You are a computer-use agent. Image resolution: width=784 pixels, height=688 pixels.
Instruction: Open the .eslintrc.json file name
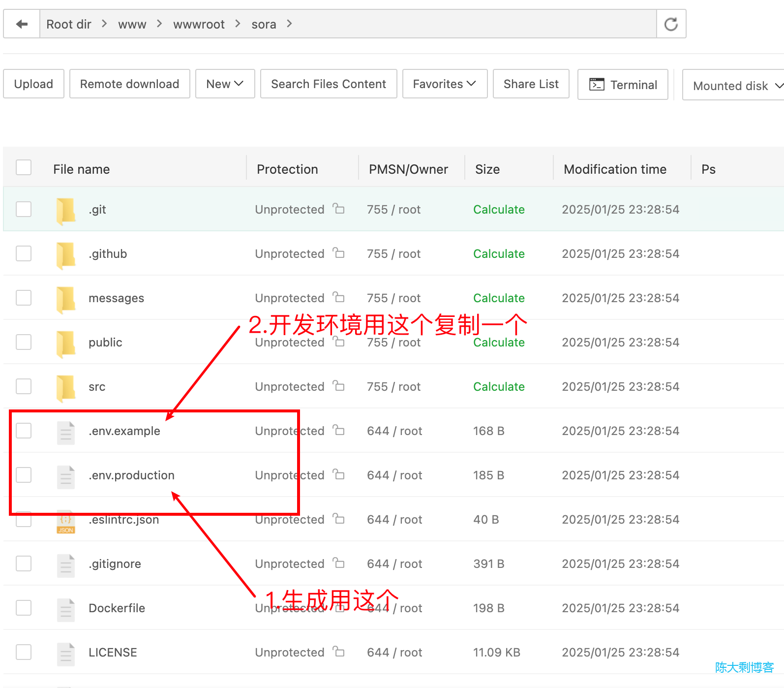click(123, 520)
